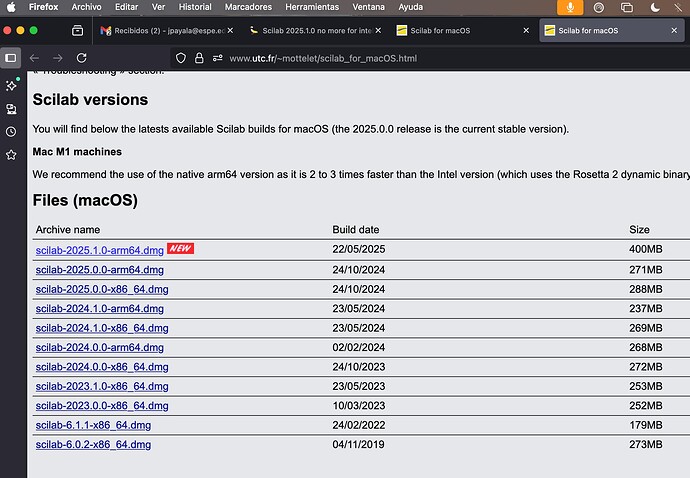Close the inactive Scilab for macOS tab

tap(526, 30)
